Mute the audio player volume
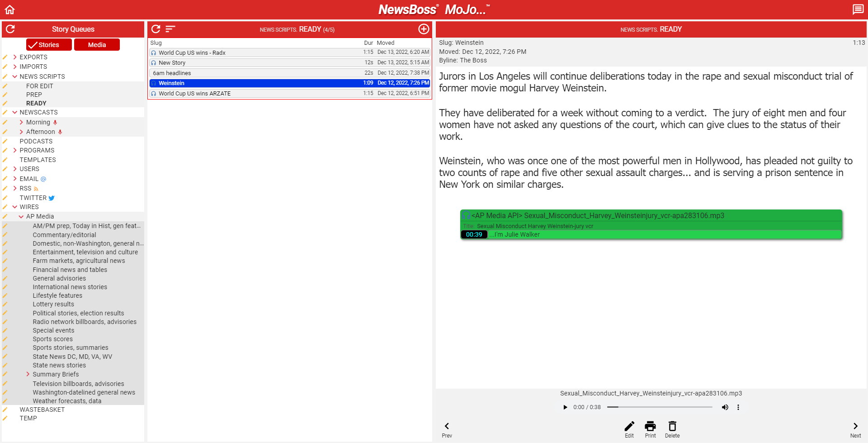 pos(725,407)
